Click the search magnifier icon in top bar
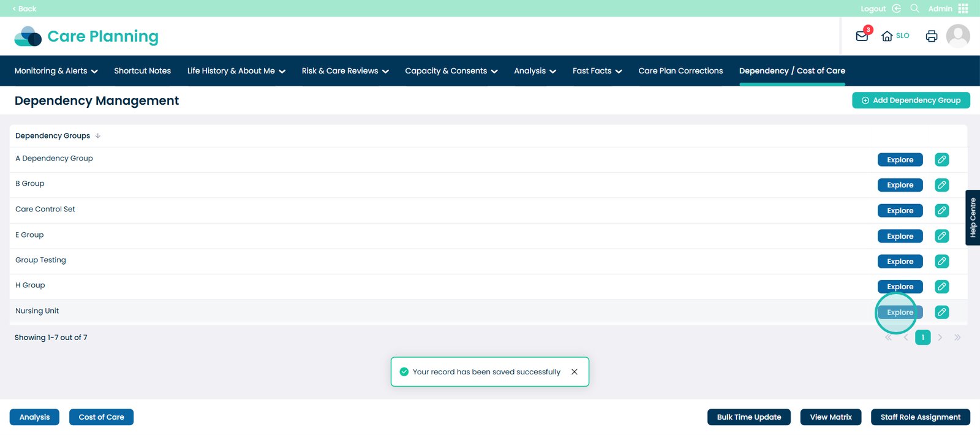980x435 pixels. 914,9
